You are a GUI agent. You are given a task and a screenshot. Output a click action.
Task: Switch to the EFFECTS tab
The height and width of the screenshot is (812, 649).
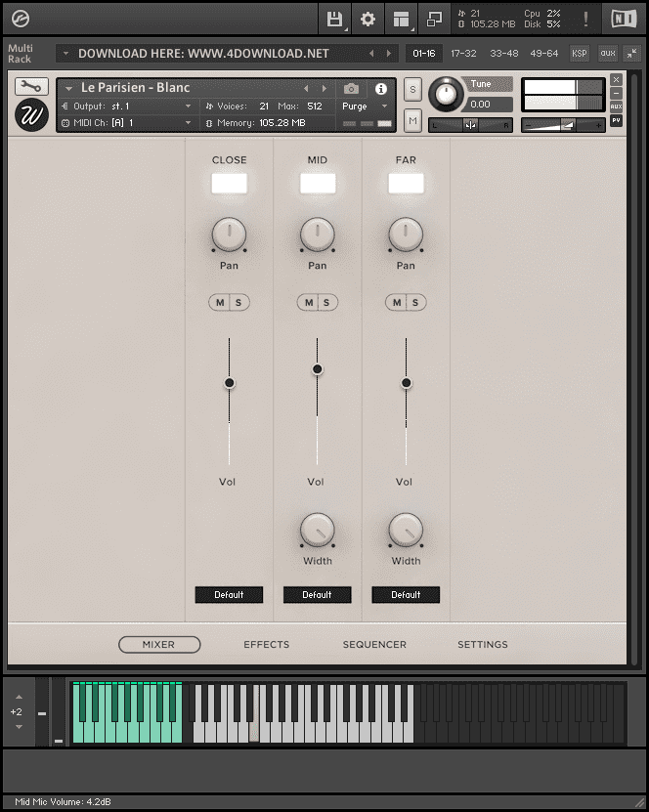pos(266,645)
